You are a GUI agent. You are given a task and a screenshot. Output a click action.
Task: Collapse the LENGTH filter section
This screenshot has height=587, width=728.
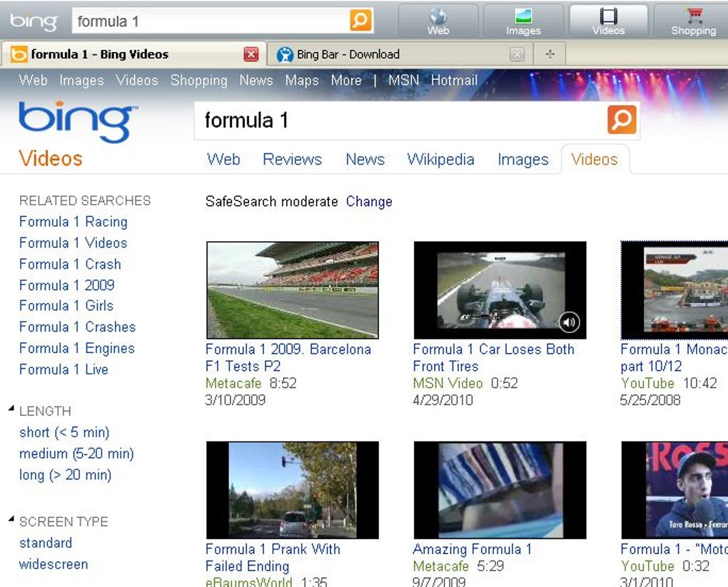(11, 409)
